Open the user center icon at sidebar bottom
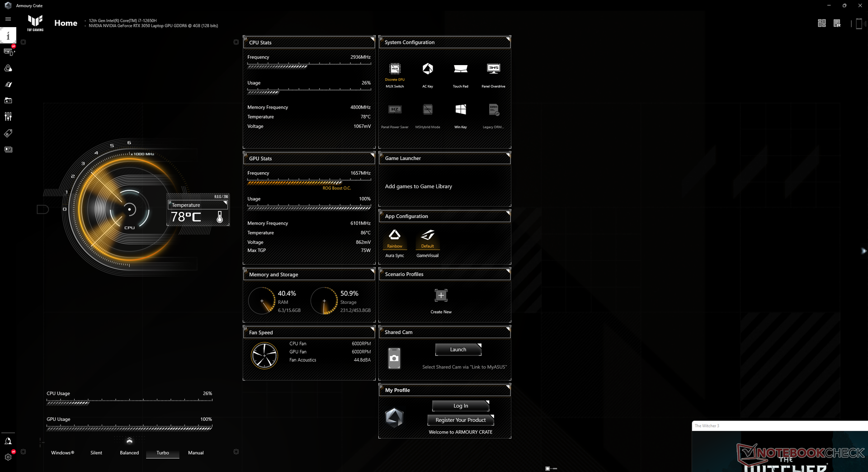 tap(8, 441)
